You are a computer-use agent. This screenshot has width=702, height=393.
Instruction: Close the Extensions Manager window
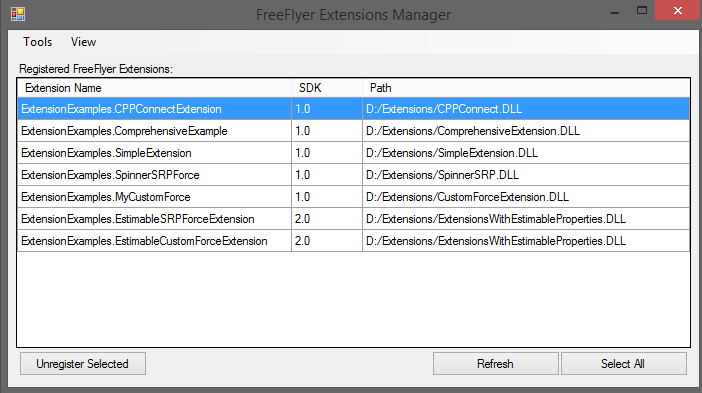coord(678,10)
